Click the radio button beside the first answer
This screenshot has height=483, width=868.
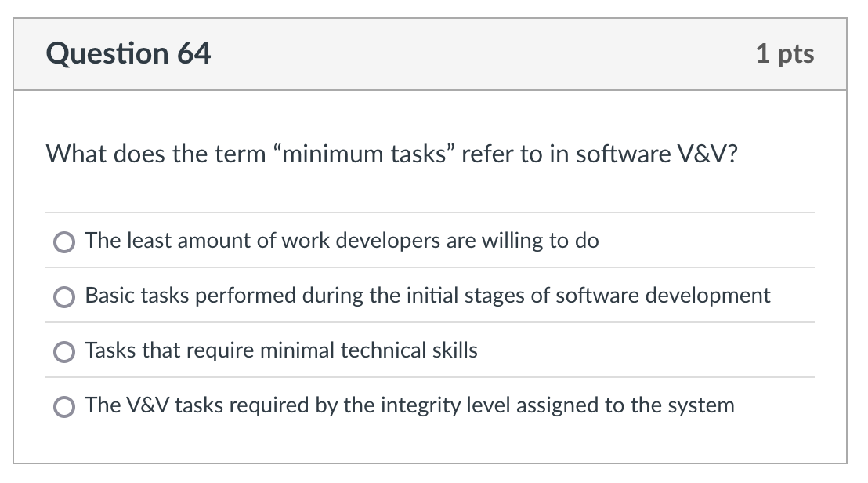[64, 242]
